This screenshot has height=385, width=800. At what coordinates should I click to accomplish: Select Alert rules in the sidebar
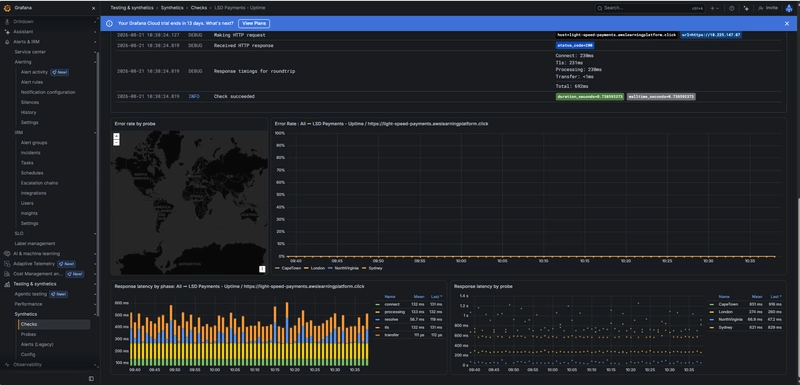click(32, 82)
